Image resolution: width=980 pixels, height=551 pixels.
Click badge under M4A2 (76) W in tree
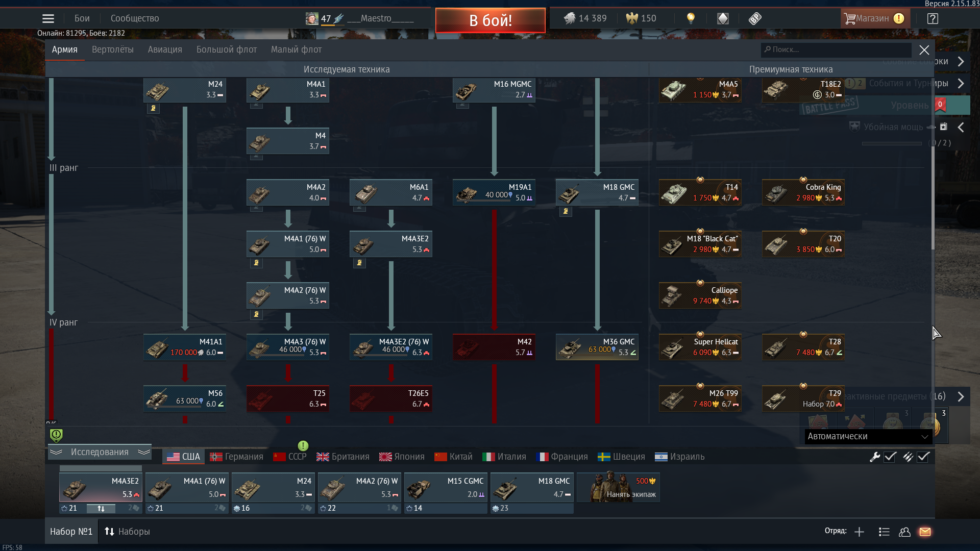(256, 314)
